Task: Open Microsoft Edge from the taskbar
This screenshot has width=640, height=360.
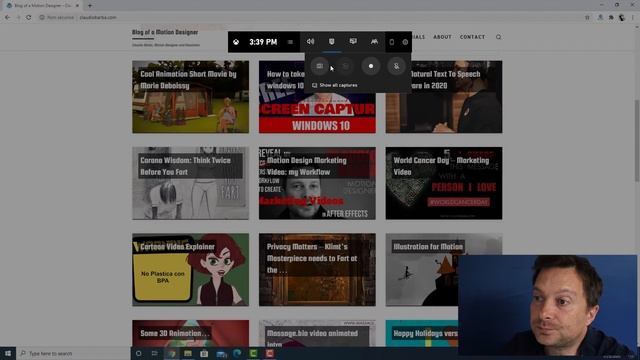Action: click(237, 353)
